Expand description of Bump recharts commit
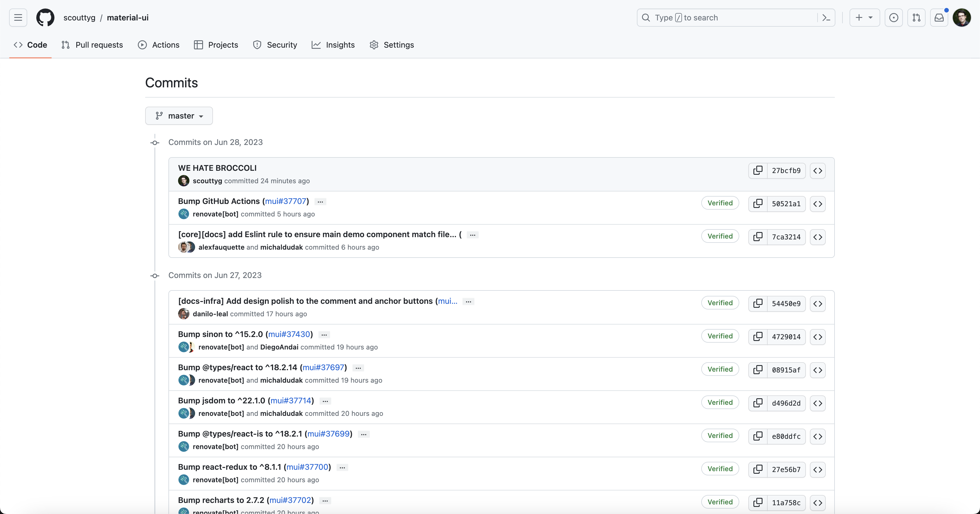 pyautogui.click(x=325, y=501)
